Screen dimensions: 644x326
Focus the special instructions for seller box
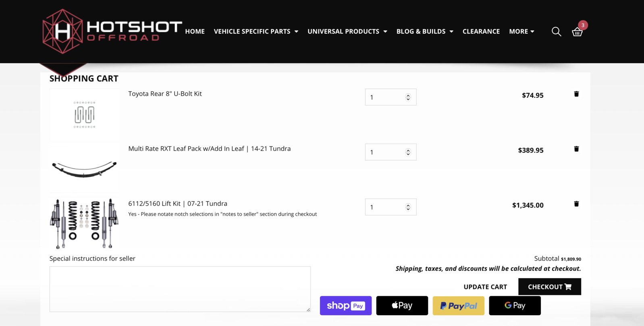[180, 289]
